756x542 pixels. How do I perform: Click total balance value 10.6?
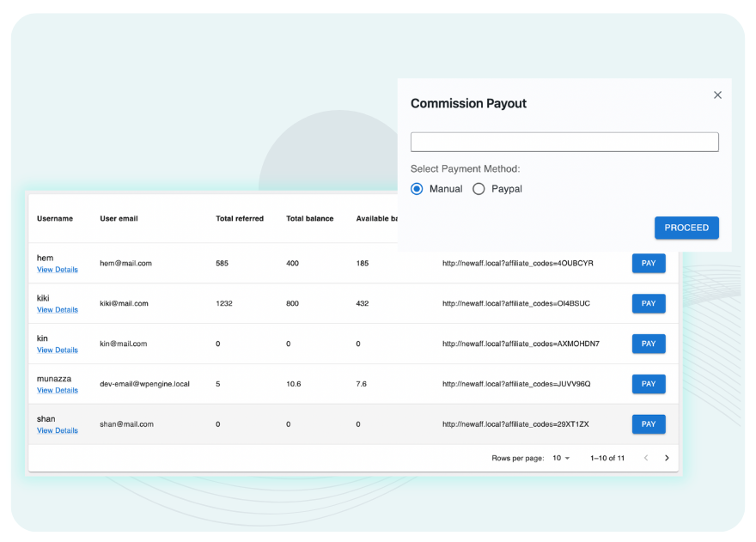pos(293,384)
